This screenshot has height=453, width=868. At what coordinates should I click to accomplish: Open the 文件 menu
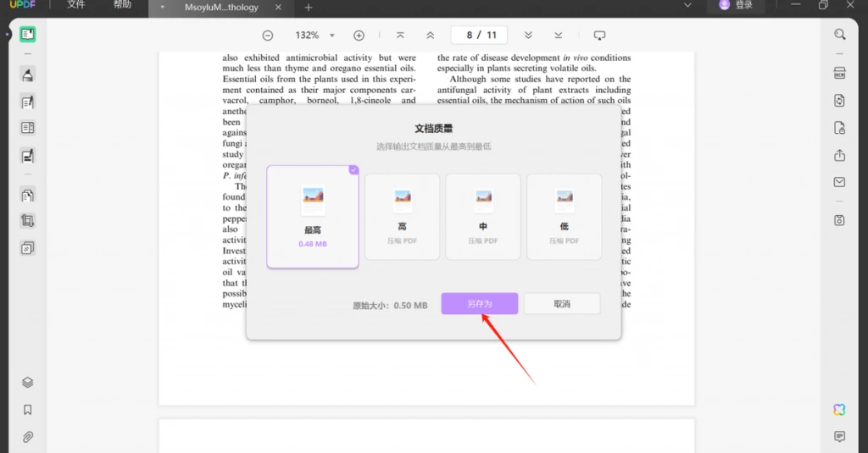(x=76, y=5)
